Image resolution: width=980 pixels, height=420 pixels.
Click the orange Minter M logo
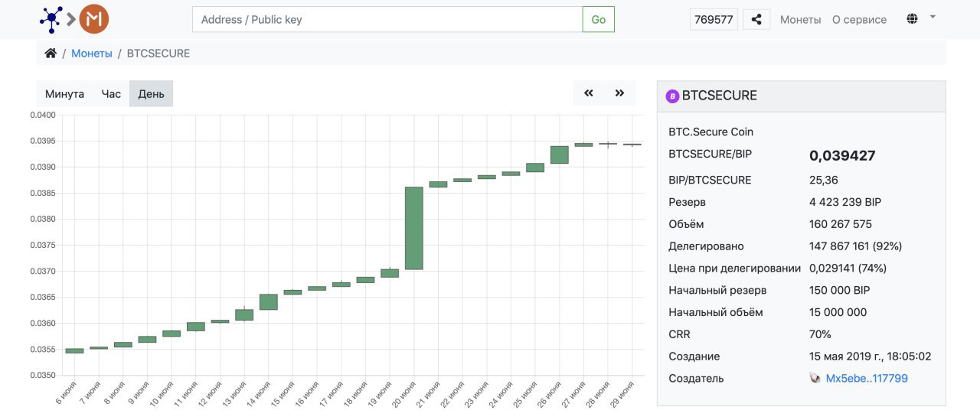(94, 19)
